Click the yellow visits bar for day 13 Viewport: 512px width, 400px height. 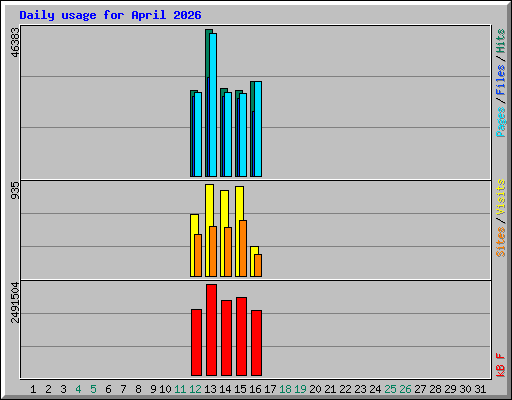pyautogui.click(x=208, y=230)
